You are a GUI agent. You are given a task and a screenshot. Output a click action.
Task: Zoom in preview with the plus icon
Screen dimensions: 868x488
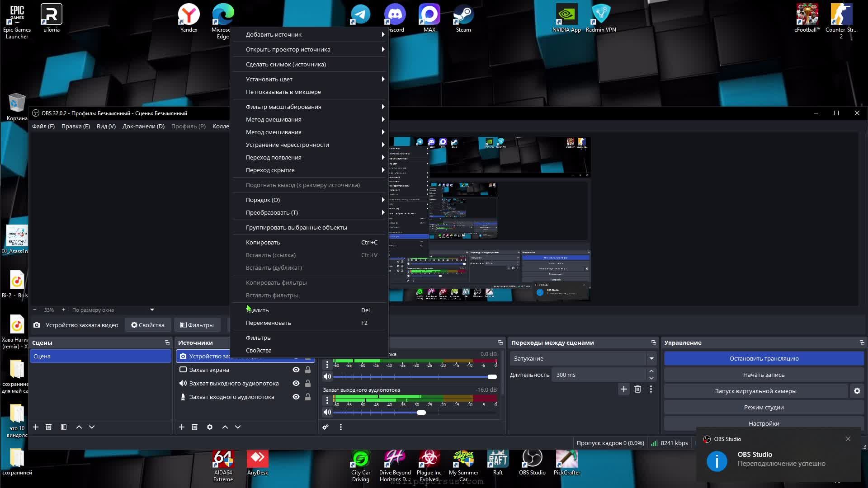click(x=63, y=310)
